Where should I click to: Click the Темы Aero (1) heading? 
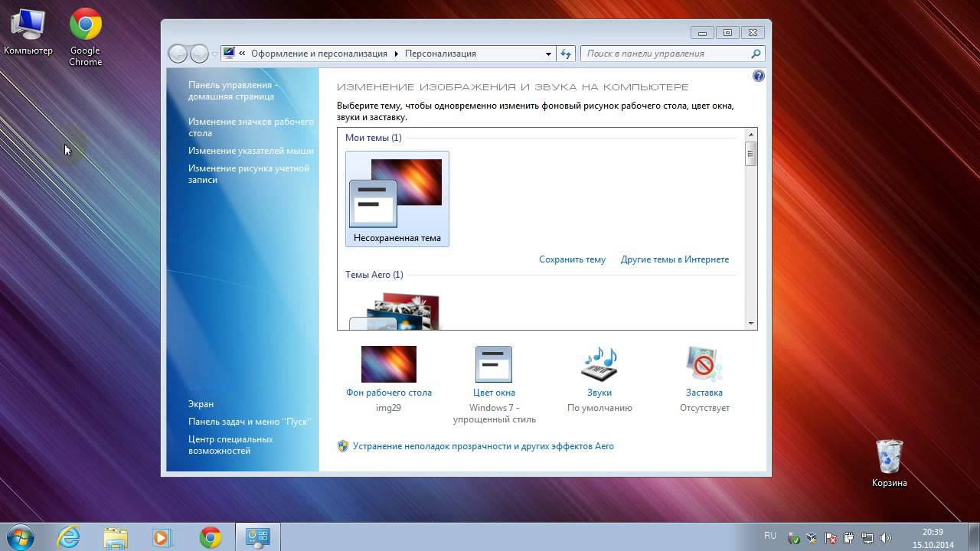pyautogui.click(x=374, y=275)
